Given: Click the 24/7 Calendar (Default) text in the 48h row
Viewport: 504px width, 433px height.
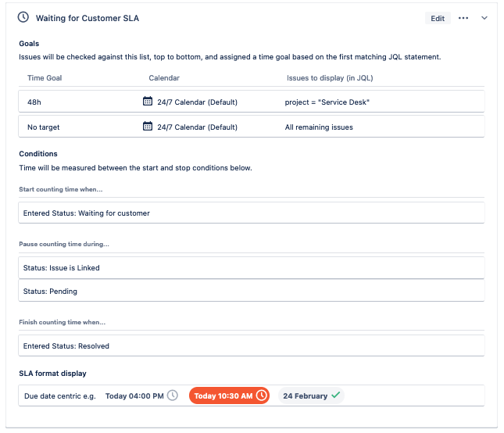Looking at the screenshot, I should pos(198,102).
